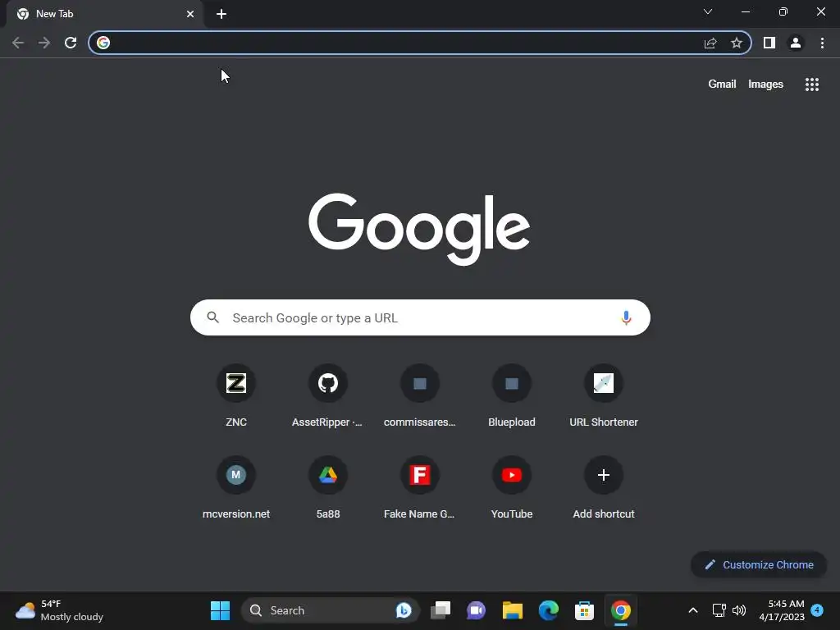Focus the Search Google or type a URL box
This screenshot has height=630, width=840.
(420, 317)
